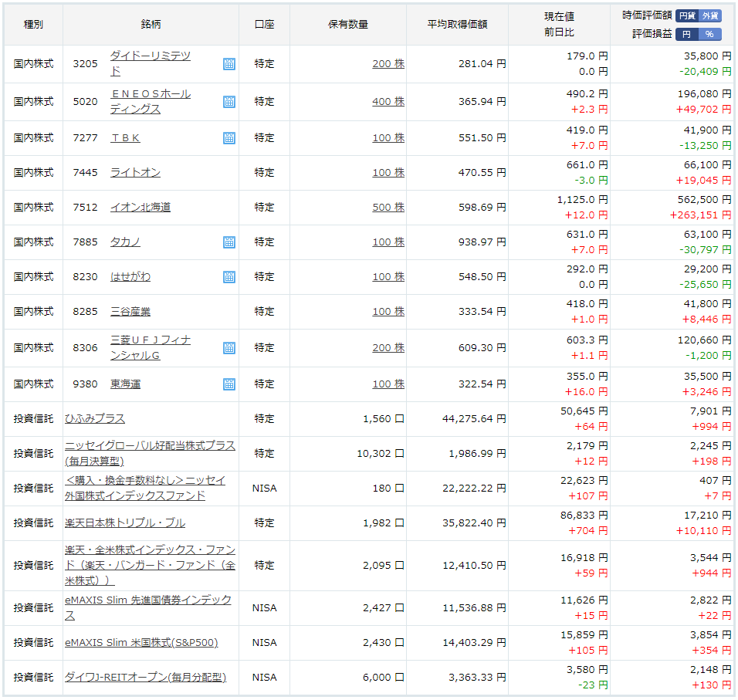
Task: Open ニッセイグローバル好配当株式プラス fund link
Action: coord(150,454)
